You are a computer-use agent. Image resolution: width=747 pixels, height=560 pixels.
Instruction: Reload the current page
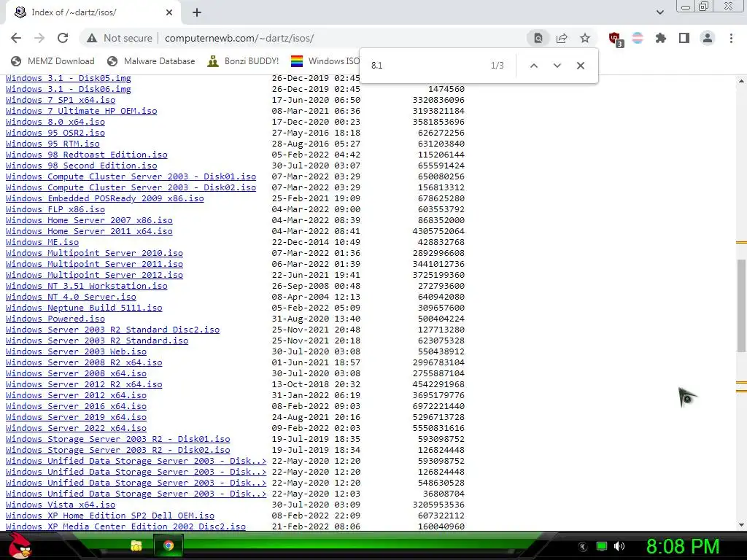pyautogui.click(x=63, y=38)
